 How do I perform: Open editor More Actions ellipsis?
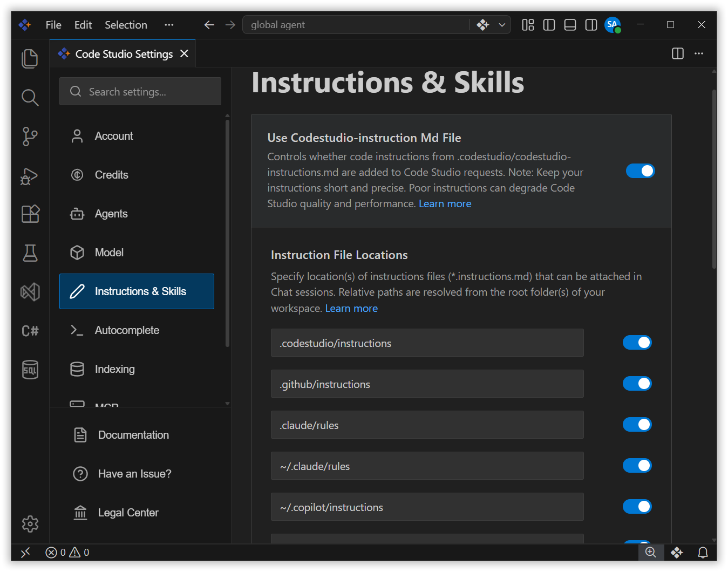(699, 53)
